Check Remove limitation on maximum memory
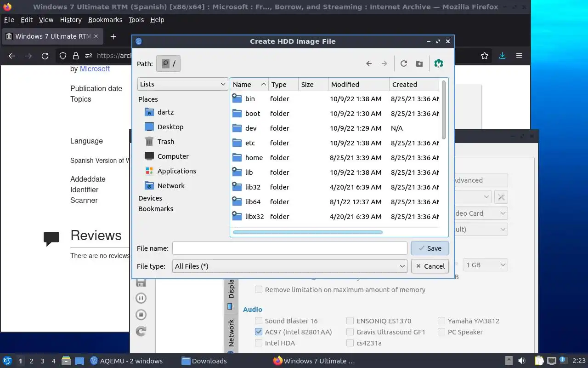The height and width of the screenshot is (368, 588). point(259,289)
